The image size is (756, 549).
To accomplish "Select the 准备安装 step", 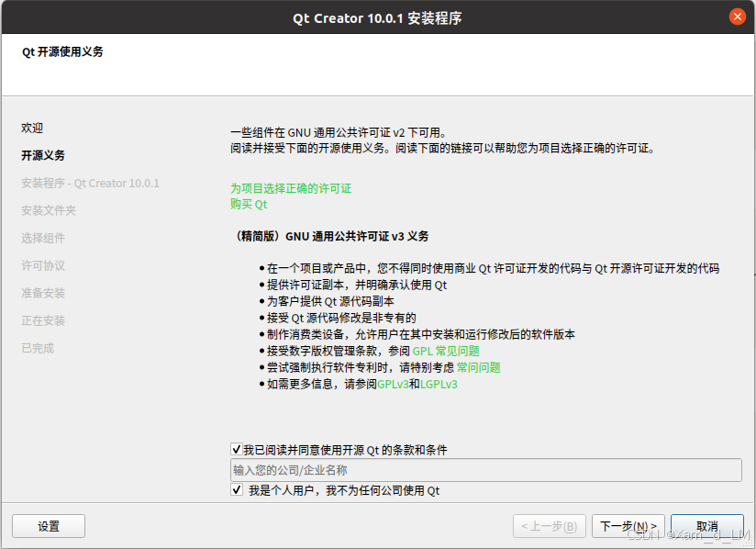I will (x=43, y=293).
